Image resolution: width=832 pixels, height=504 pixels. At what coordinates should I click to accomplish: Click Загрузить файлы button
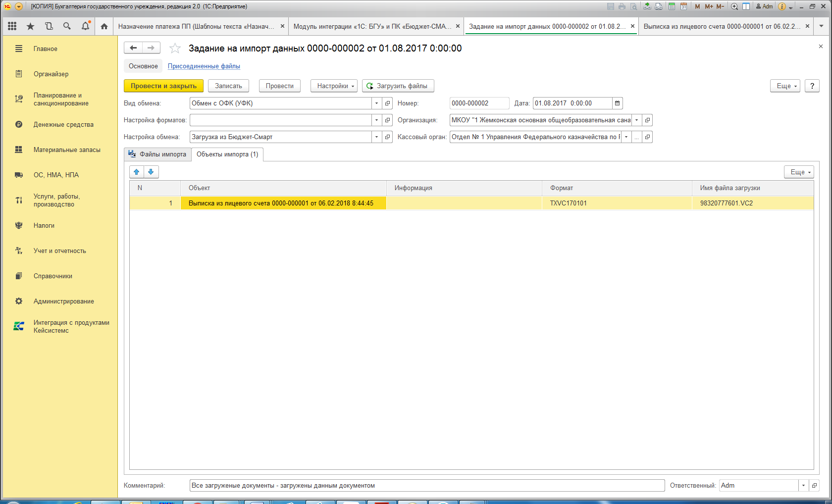pyautogui.click(x=398, y=86)
